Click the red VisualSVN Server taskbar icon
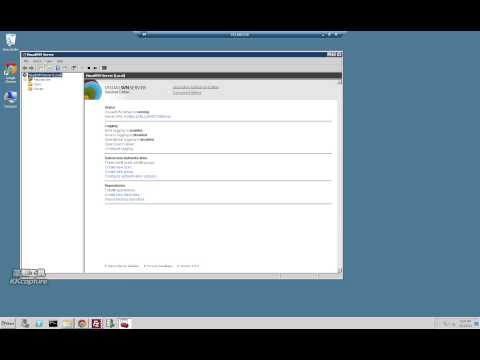This screenshot has height=360, width=480. tap(125, 323)
